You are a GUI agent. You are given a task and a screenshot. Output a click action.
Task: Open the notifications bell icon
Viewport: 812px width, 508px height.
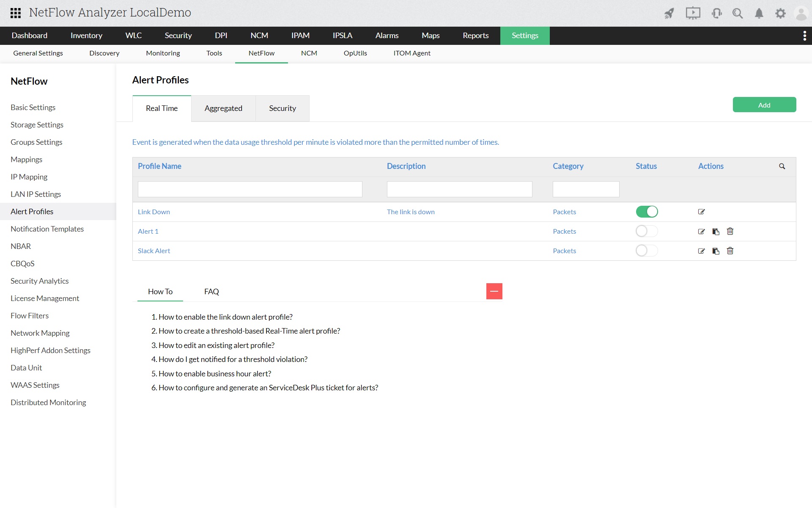759,14
